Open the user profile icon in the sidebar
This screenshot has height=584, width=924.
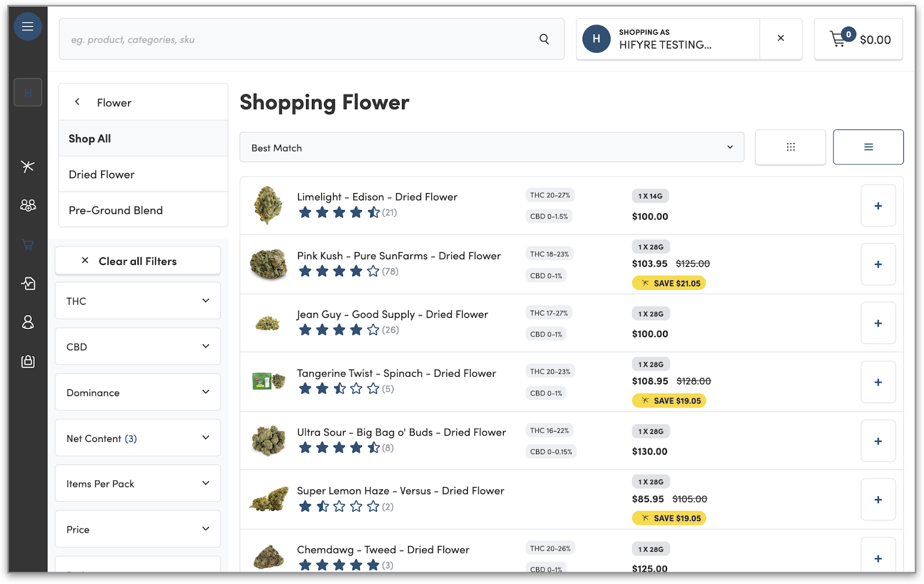pos(27,322)
